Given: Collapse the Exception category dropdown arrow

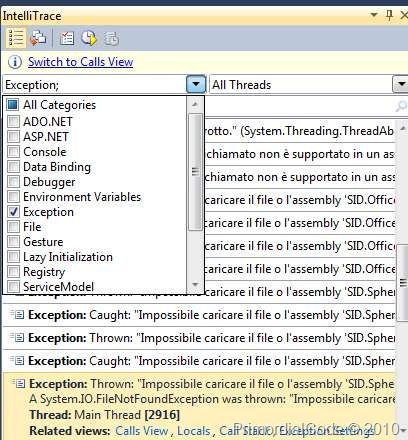Looking at the screenshot, I should (x=196, y=84).
